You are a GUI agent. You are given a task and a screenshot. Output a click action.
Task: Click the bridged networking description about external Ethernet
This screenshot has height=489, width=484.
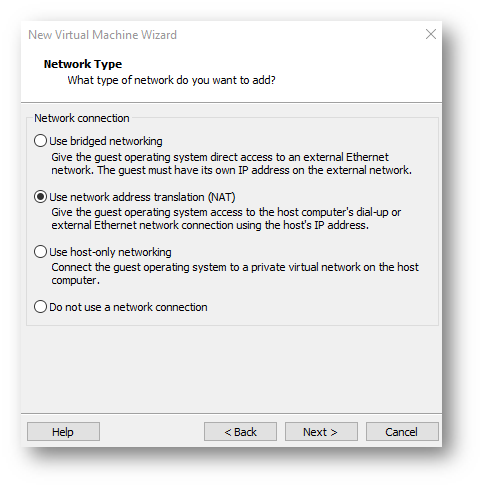click(231, 164)
